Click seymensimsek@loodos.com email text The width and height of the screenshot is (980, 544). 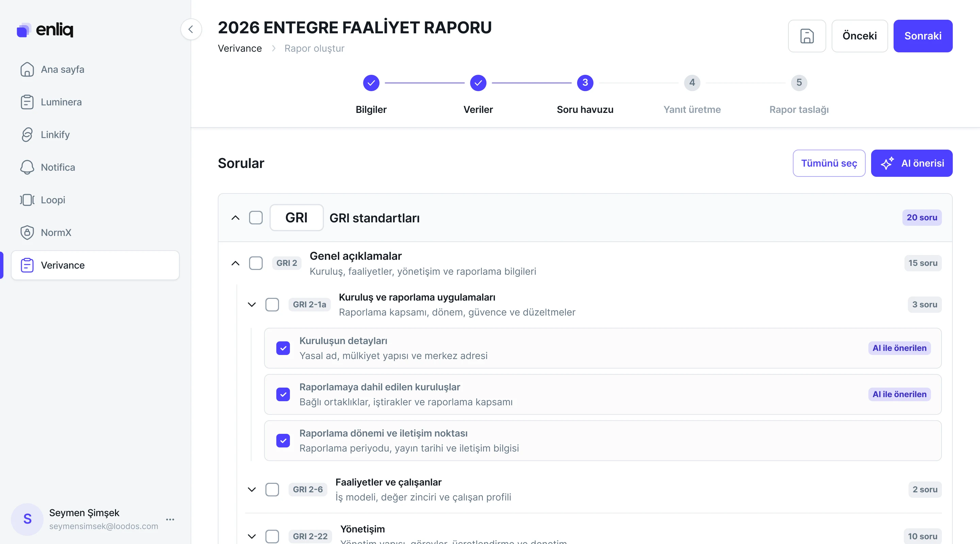click(x=103, y=526)
